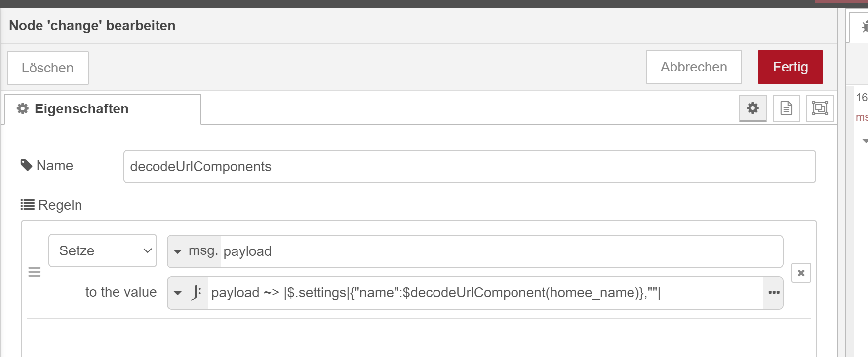Open the value type dropdown arrow

click(x=178, y=293)
